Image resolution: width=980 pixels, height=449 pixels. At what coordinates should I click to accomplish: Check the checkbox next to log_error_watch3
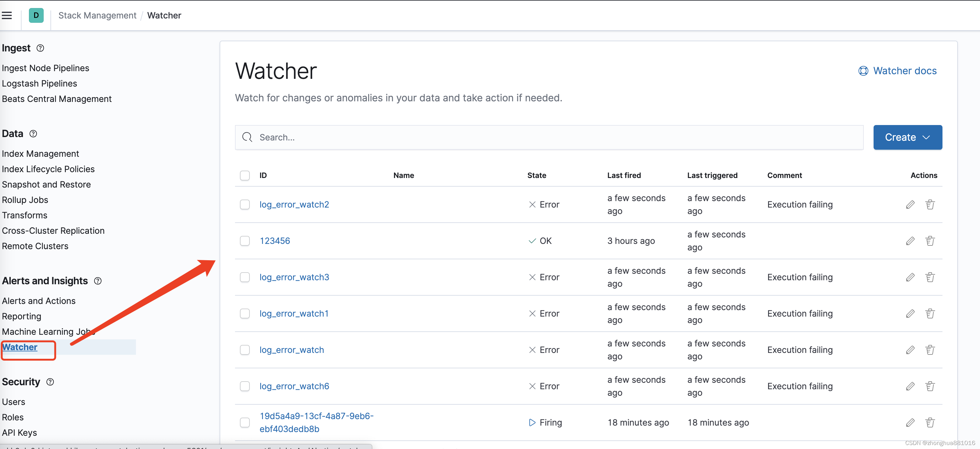(x=245, y=277)
